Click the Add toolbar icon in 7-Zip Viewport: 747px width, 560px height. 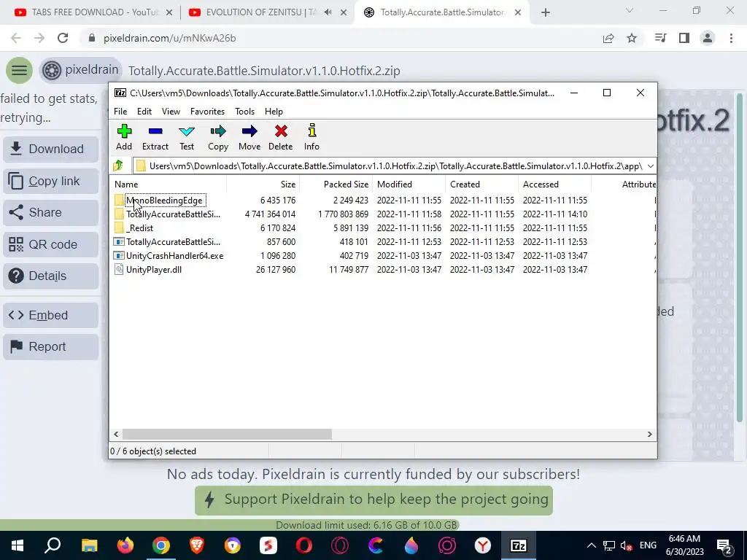pos(124,138)
